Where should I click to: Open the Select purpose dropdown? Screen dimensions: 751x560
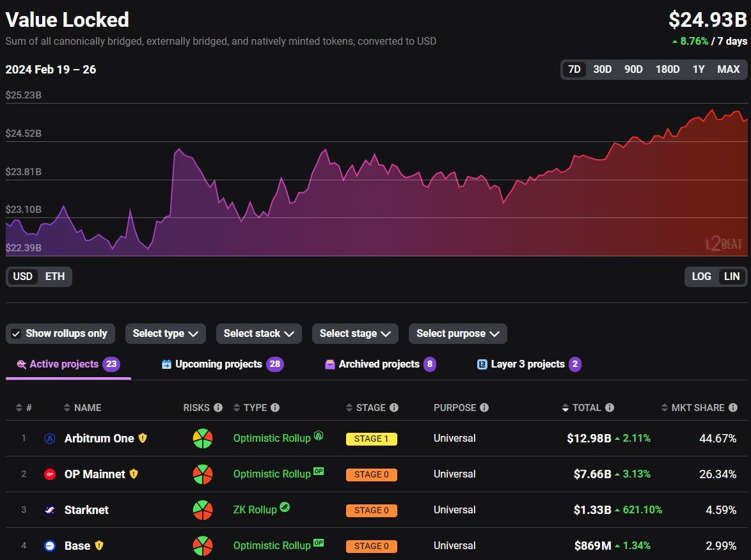pyautogui.click(x=457, y=334)
